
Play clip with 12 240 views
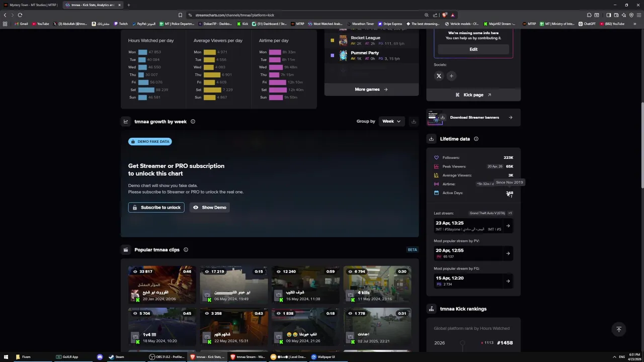pos(305,285)
